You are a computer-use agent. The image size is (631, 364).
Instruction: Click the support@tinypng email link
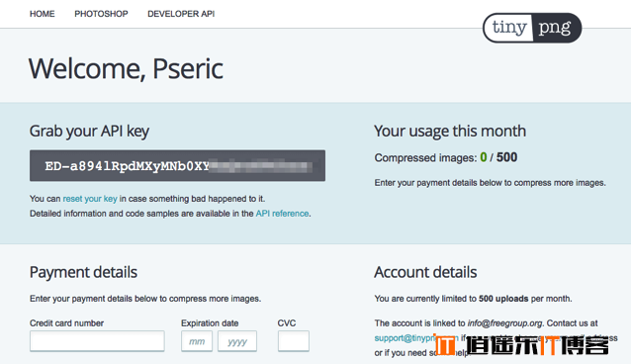[416, 338]
